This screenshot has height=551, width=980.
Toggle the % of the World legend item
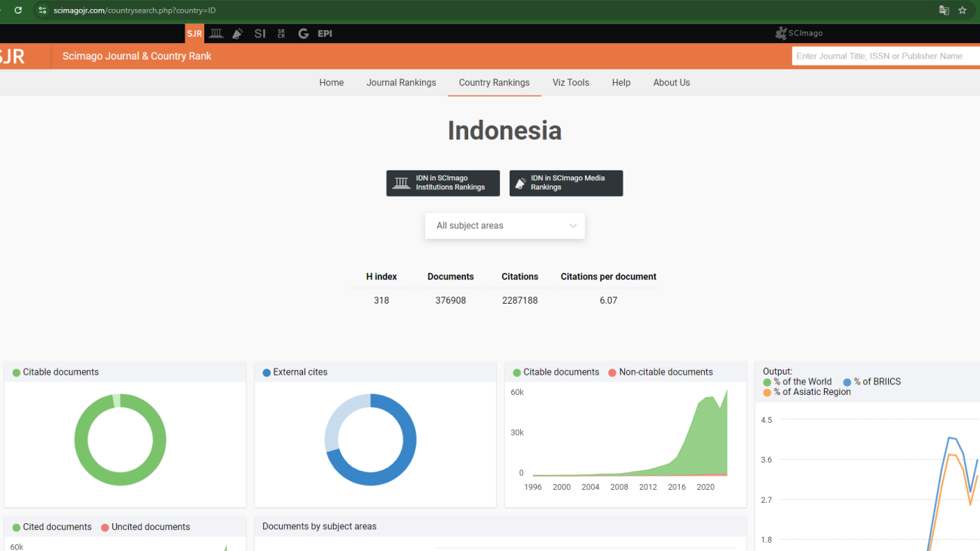(798, 382)
